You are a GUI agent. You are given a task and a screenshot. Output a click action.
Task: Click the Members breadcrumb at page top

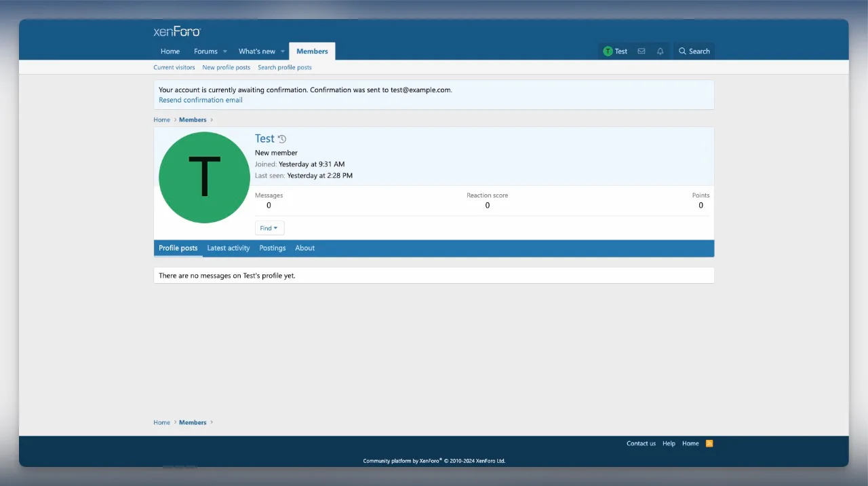tap(193, 120)
